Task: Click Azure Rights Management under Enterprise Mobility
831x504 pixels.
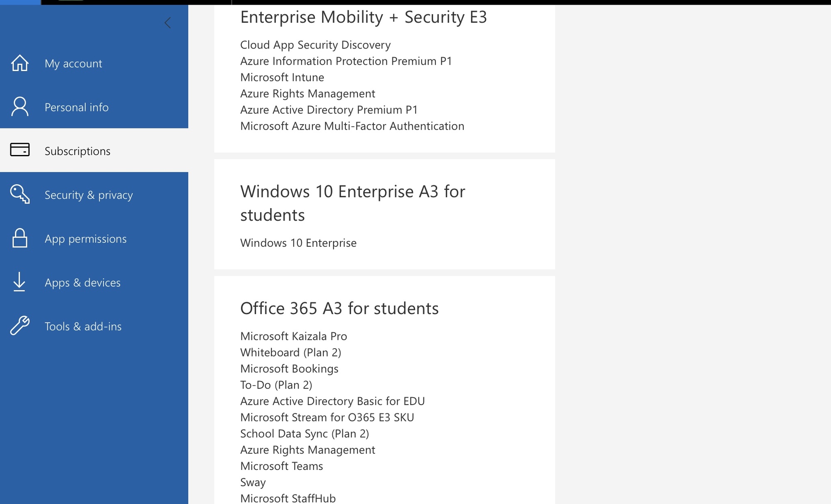Action: point(307,94)
